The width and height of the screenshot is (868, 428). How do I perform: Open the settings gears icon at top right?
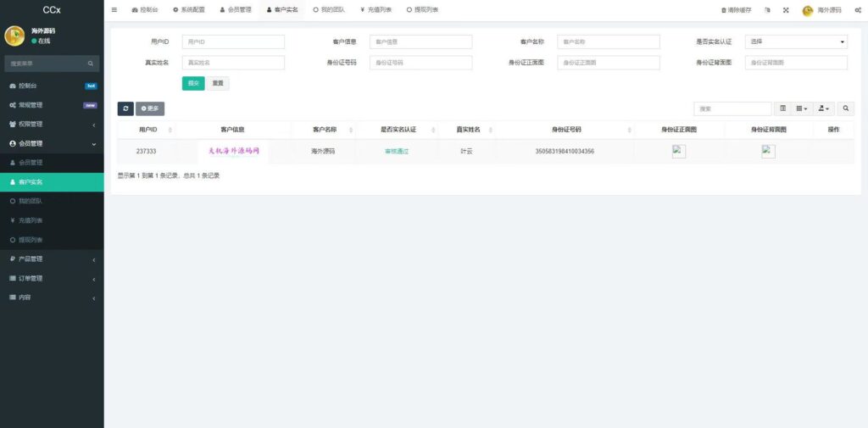[858, 10]
